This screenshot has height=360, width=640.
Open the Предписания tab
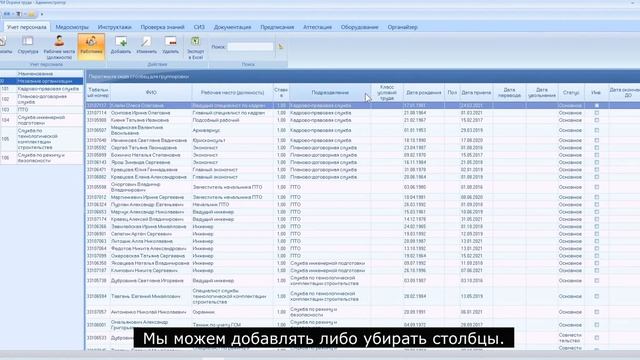277,27
